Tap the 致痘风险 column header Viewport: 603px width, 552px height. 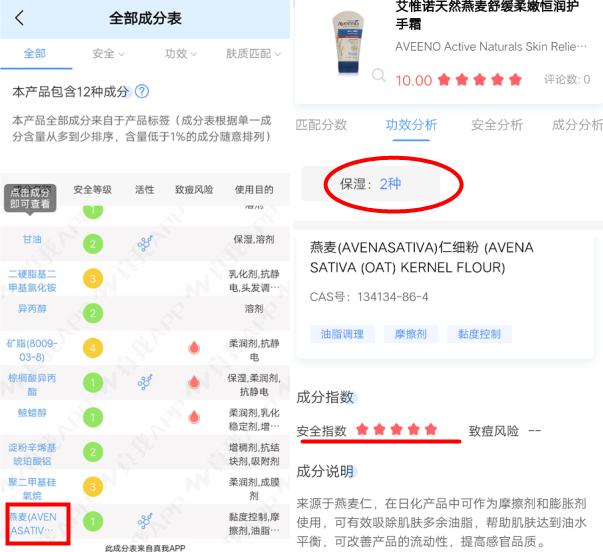pyautogui.click(x=194, y=190)
